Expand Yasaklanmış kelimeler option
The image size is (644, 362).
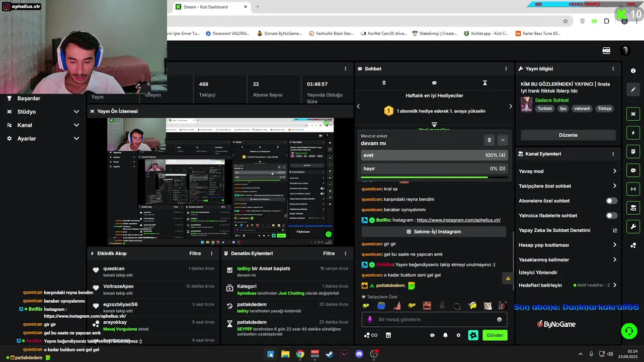[x=614, y=260]
